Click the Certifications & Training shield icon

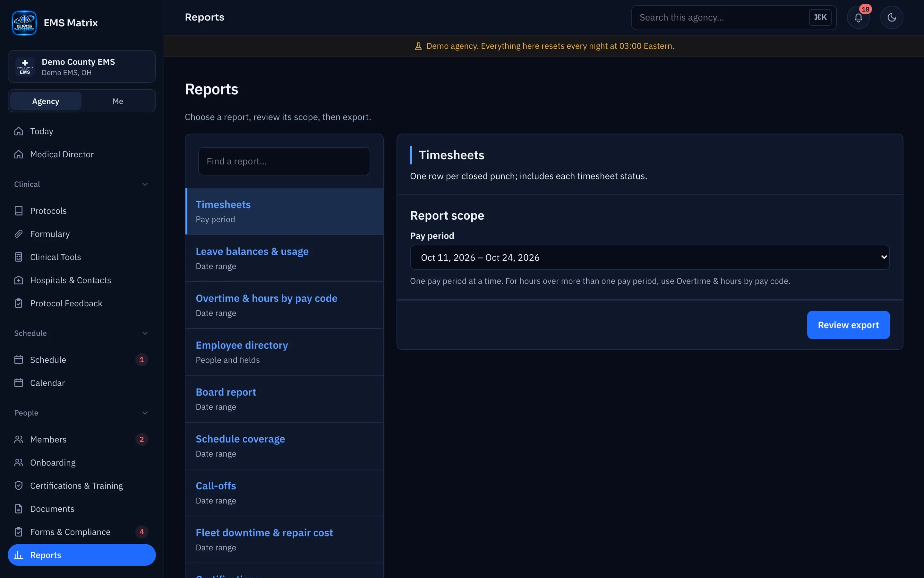click(19, 486)
